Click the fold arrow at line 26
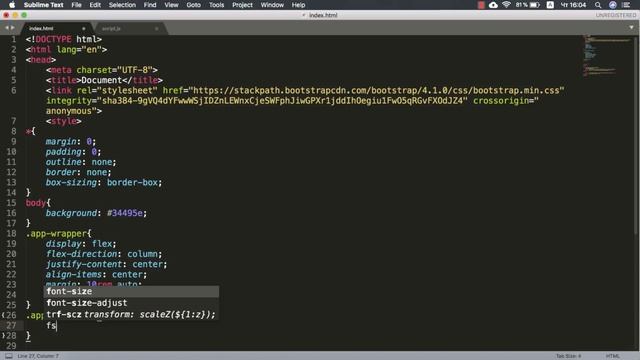The height and width of the screenshot is (360, 640). point(3,315)
